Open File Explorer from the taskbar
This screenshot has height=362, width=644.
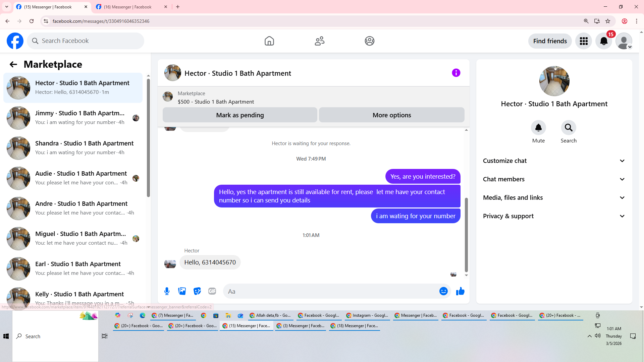click(x=228, y=315)
